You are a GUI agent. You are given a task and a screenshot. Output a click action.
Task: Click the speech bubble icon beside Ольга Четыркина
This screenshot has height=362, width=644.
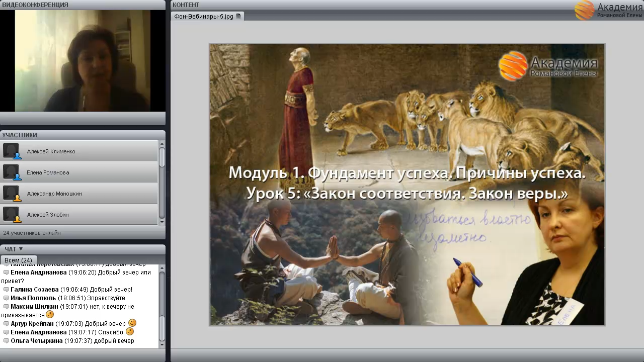6,341
